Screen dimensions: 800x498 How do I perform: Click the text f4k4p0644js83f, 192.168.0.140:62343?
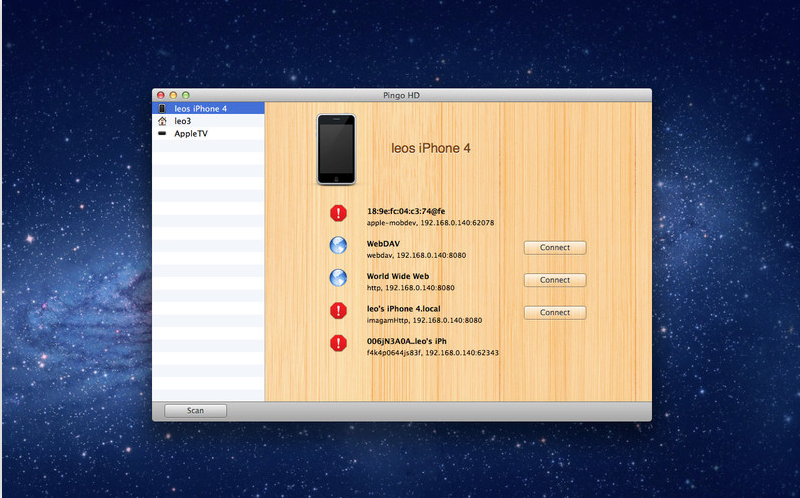[x=433, y=353]
